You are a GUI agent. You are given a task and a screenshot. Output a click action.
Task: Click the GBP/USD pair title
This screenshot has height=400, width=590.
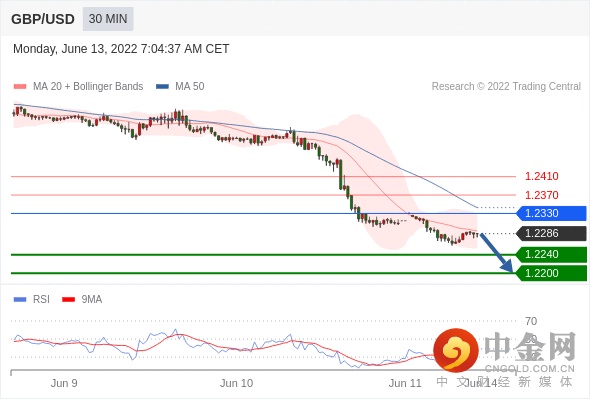[43, 19]
